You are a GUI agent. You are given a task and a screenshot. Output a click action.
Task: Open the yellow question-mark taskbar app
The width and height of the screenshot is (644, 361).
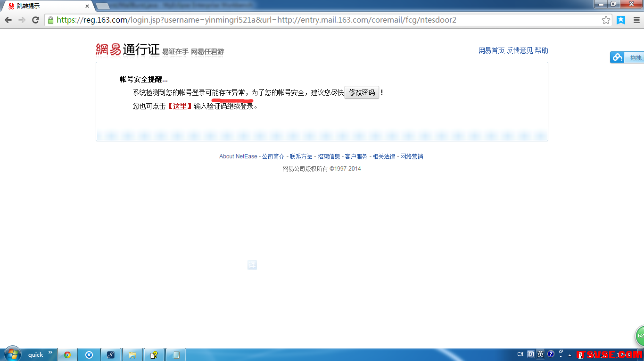click(x=154, y=355)
